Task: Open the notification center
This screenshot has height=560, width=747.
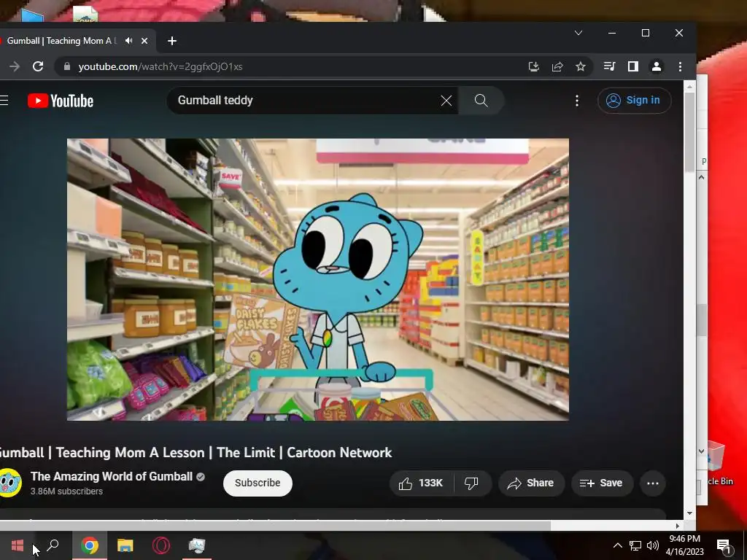Action: tap(724, 545)
